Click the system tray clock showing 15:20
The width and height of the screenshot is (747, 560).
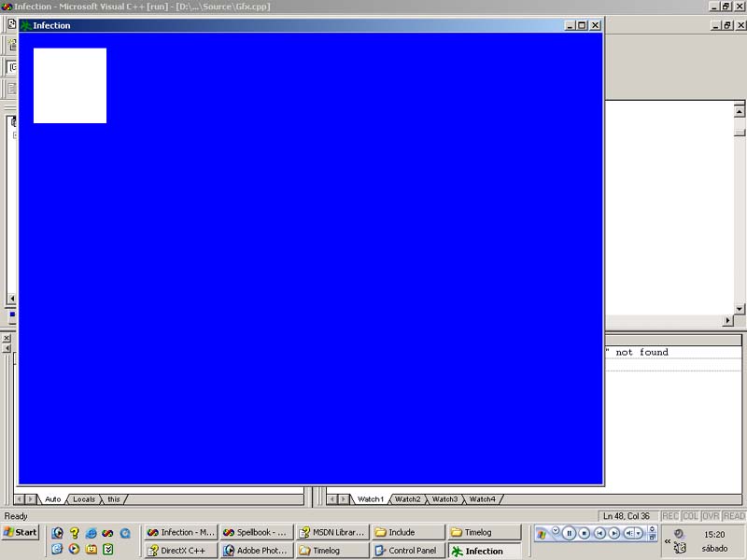click(x=714, y=535)
